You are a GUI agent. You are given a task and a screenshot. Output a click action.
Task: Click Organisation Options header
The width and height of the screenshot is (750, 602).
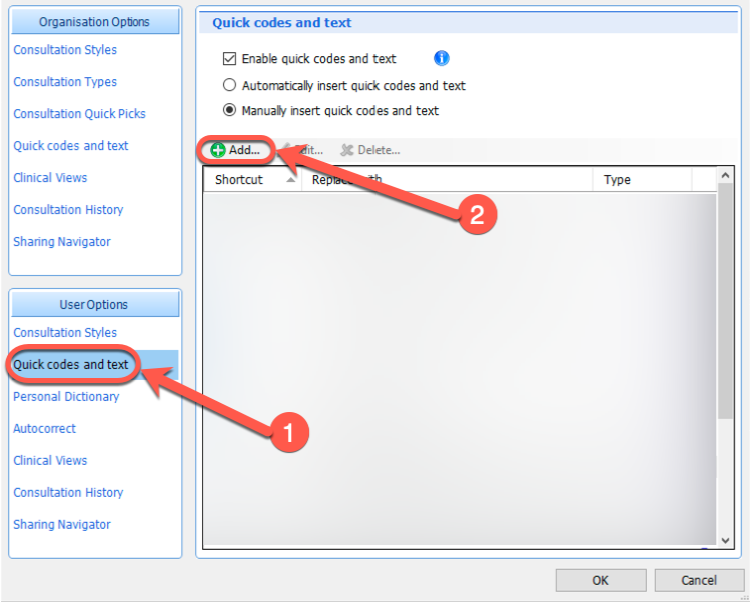click(95, 22)
